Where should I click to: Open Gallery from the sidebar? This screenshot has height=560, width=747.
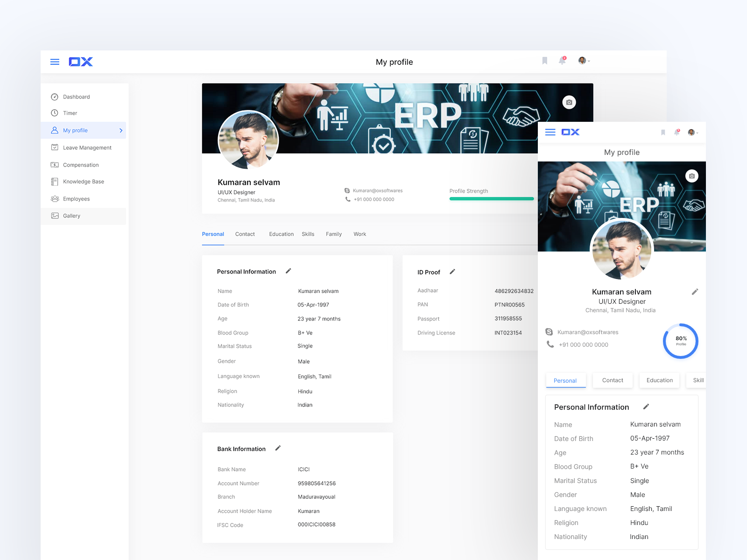[x=84, y=216]
